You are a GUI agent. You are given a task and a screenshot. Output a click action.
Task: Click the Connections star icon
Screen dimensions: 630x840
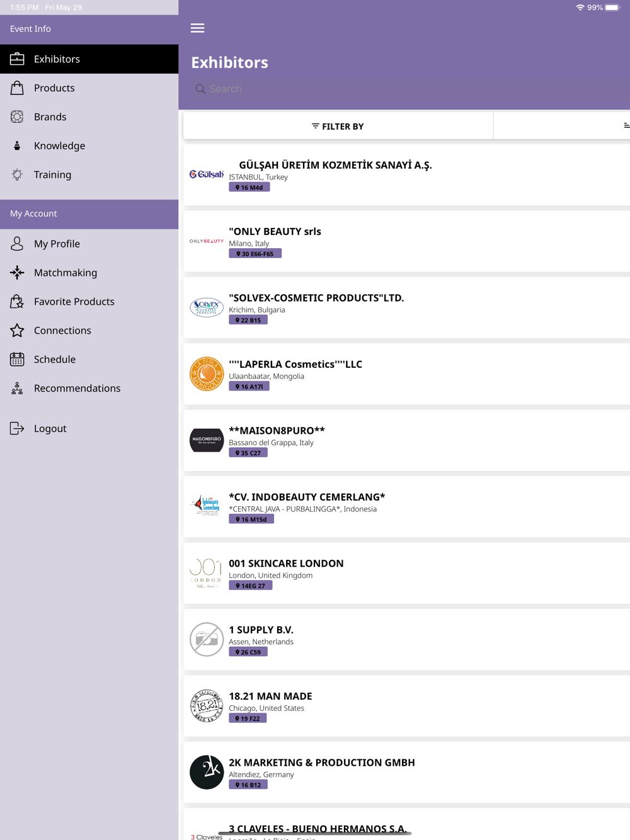tap(17, 331)
